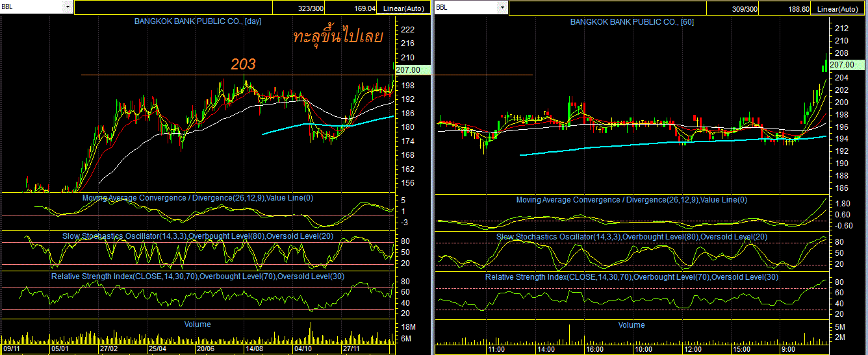Select the chart title BANGKOK BANK PUBLIC CO., [60]

(x=632, y=21)
